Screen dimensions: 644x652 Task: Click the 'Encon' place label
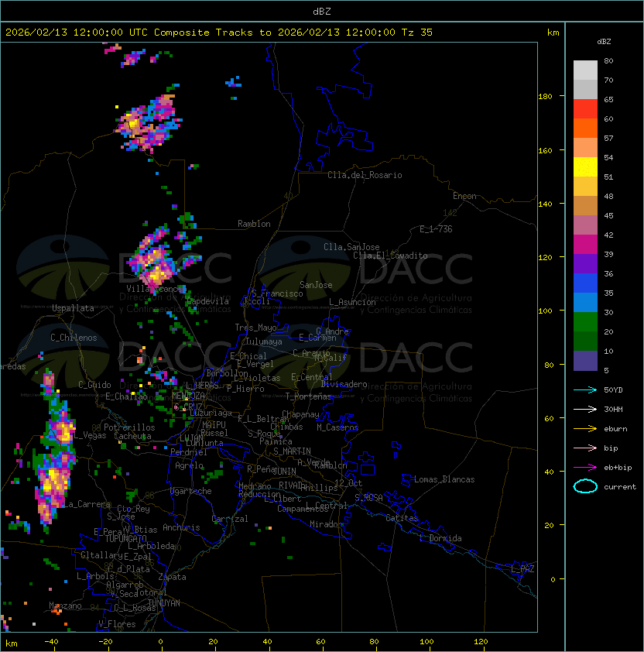click(464, 196)
